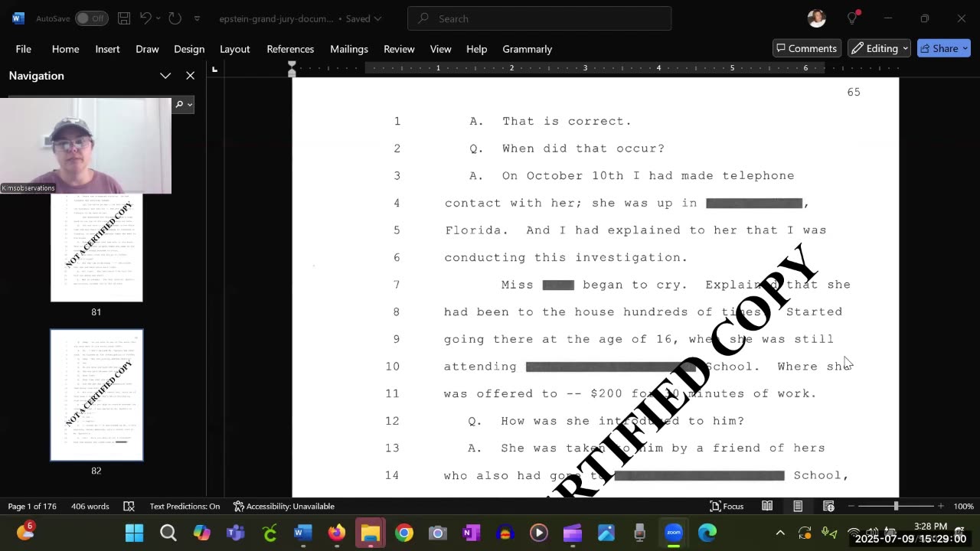Open the Mailings tab
This screenshot has height=551, width=980.
349,49
